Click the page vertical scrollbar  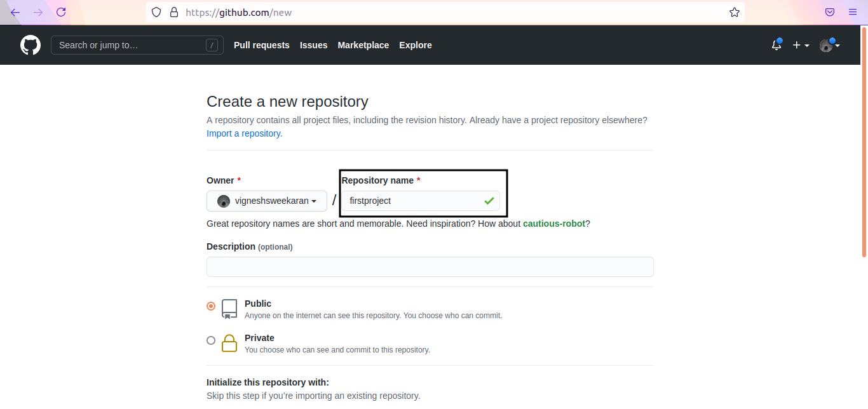[x=864, y=141]
